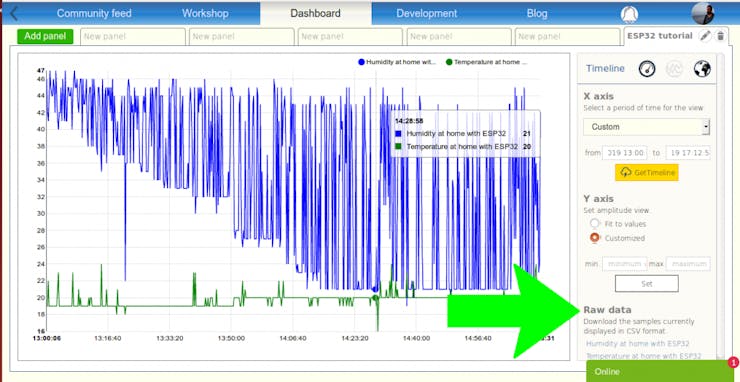This screenshot has height=382, width=740.
Task: Open the Custom time period dropdown
Action: pos(647,127)
